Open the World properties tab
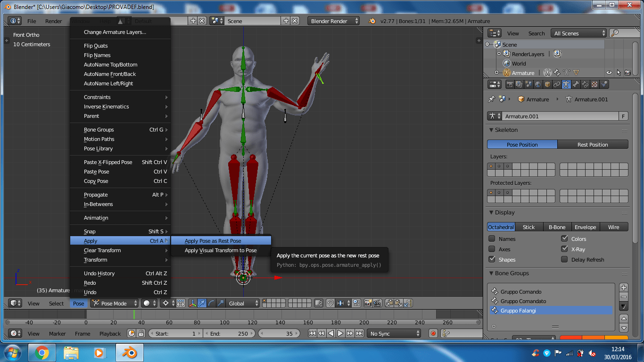Viewport: 644px width, 362px height. [x=538, y=84]
